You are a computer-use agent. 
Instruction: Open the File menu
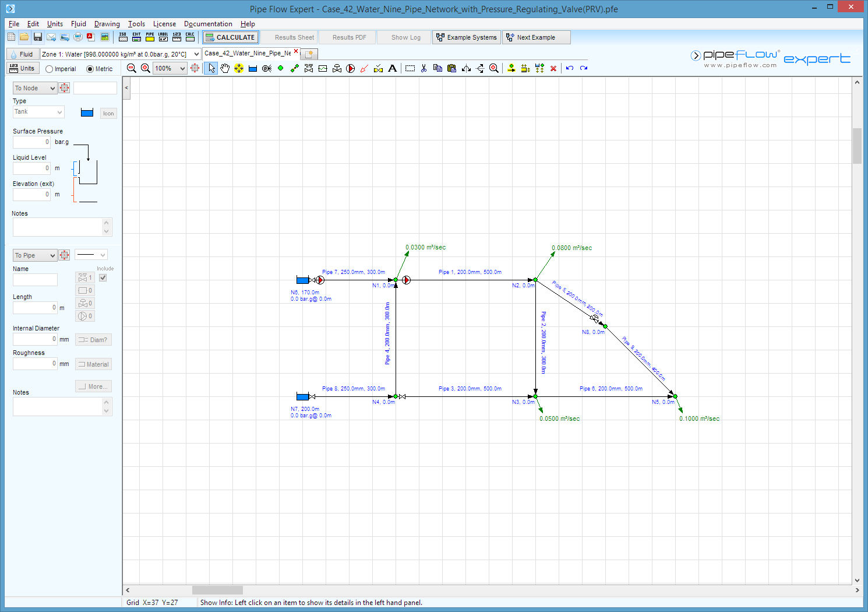[x=14, y=24]
